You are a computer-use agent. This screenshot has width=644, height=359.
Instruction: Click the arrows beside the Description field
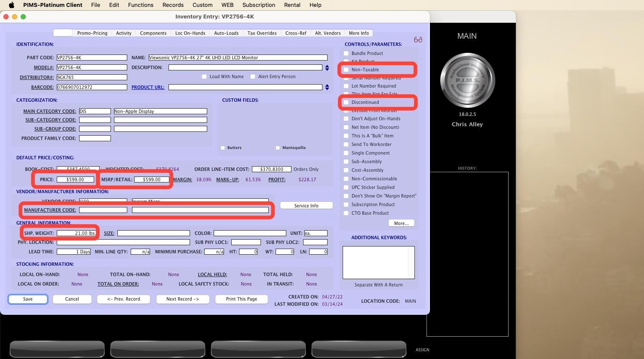click(x=327, y=68)
